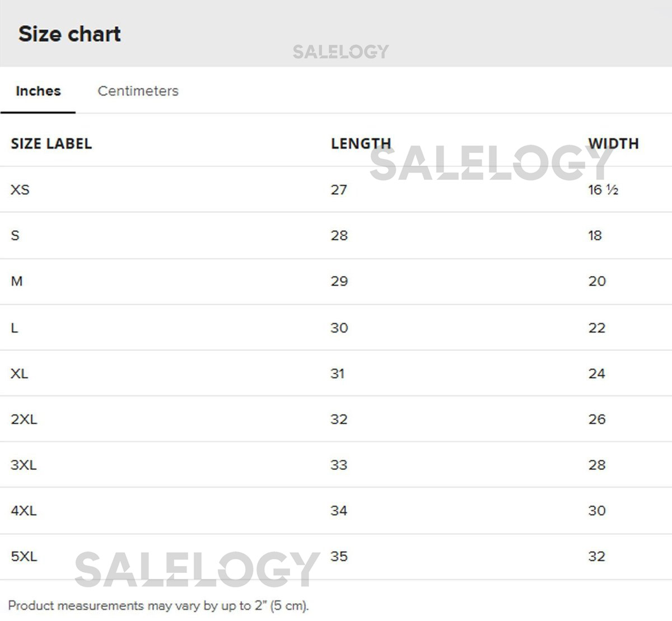The width and height of the screenshot is (672, 621).
Task: Click the 3XL size label
Action: click(x=24, y=465)
